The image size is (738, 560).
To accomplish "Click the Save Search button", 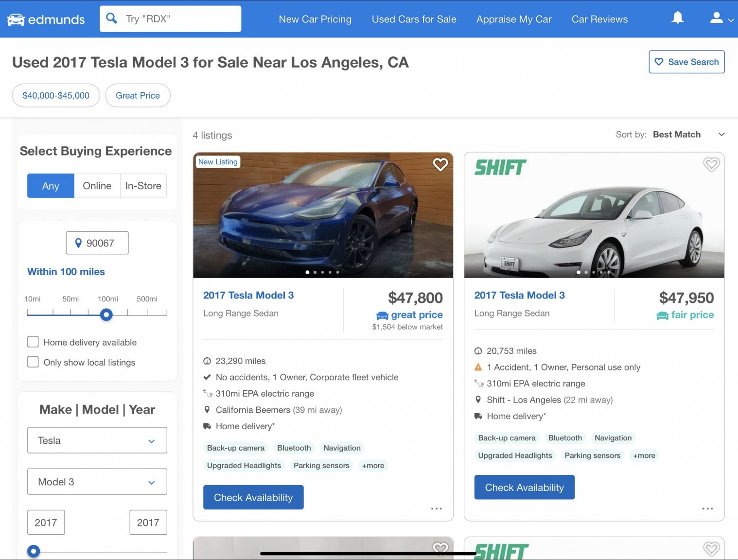I will 686,62.
